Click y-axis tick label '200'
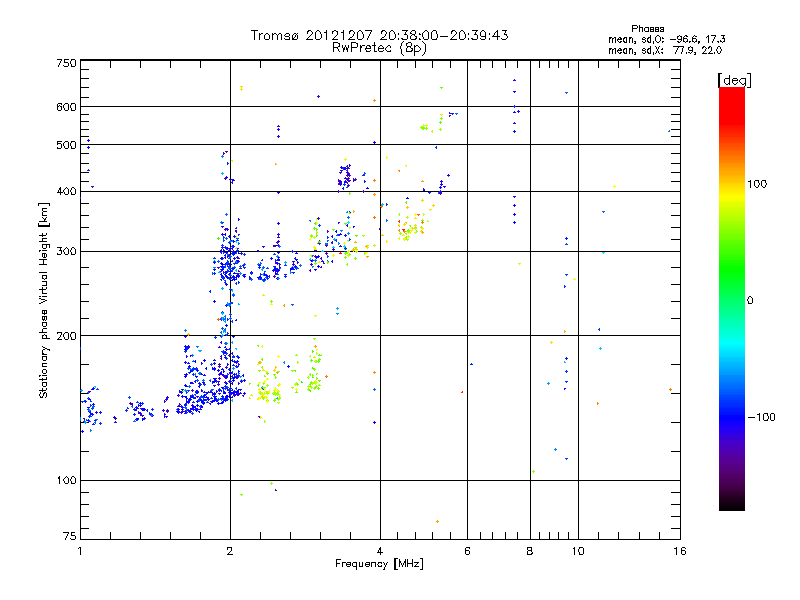800x600 pixels. (66, 336)
